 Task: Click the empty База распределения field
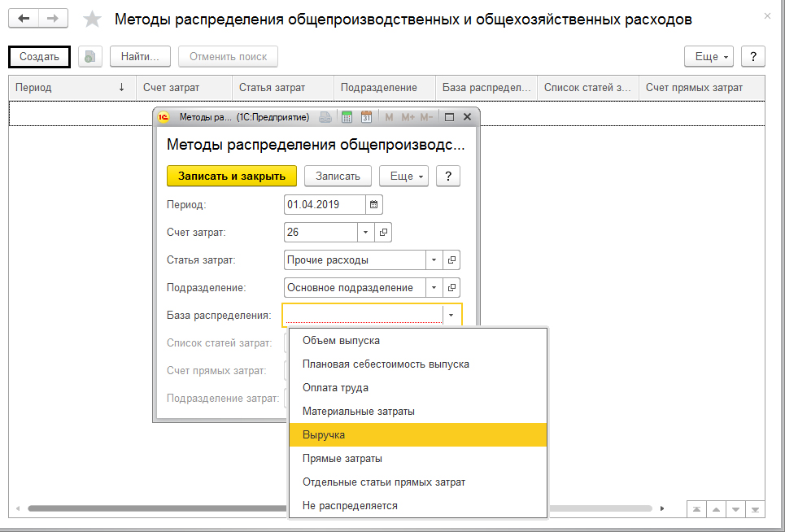(x=363, y=316)
